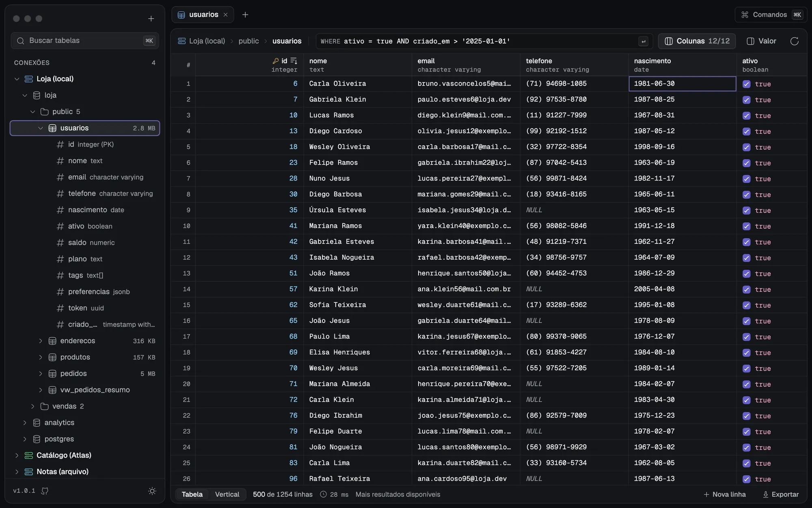Click the Loja (local) connection icon in the sidebar
Image resolution: width=812 pixels, height=508 pixels.
click(28, 79)
